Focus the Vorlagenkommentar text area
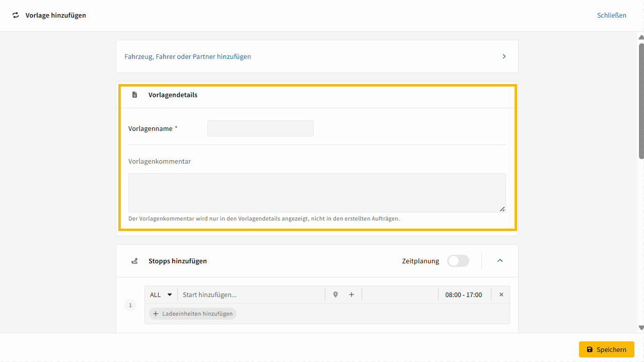This screenshot has height=362, width=644. pyautogui.click(x=317, y=193)
